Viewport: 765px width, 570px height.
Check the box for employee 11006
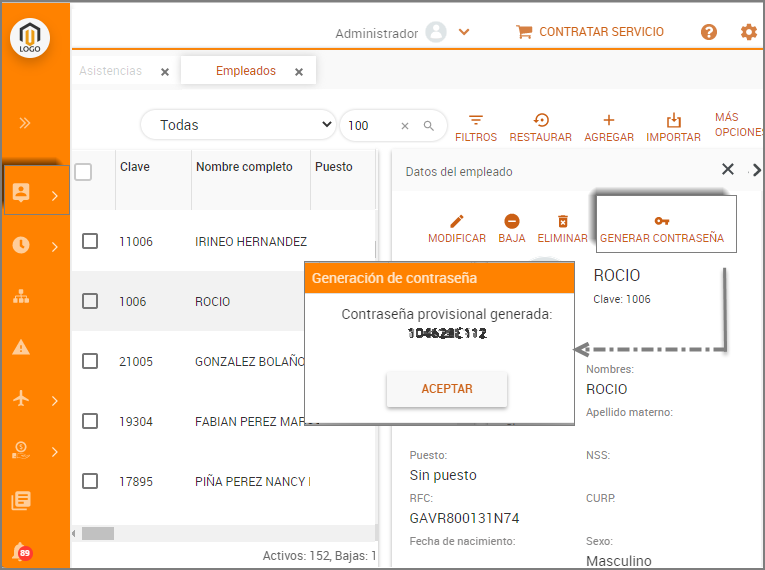(90, 241)
